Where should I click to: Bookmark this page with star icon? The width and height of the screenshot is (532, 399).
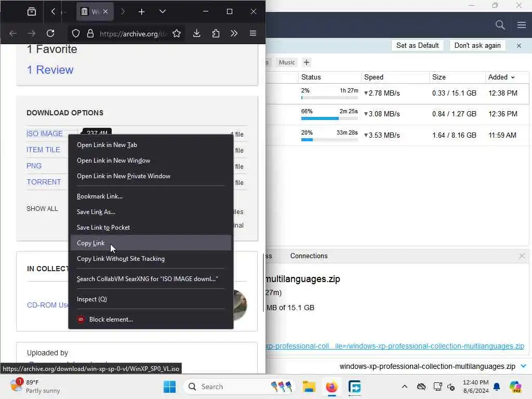[x=177, y=33]
